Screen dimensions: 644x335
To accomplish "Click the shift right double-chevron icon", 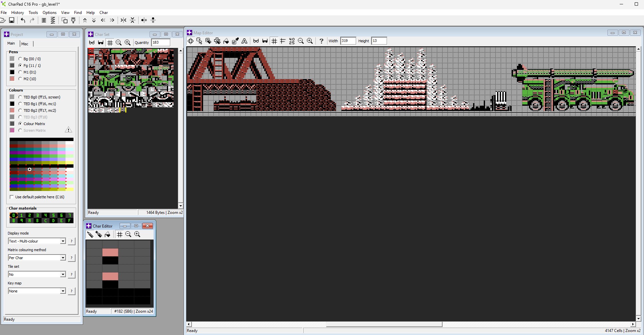I will tap(112, 20).
